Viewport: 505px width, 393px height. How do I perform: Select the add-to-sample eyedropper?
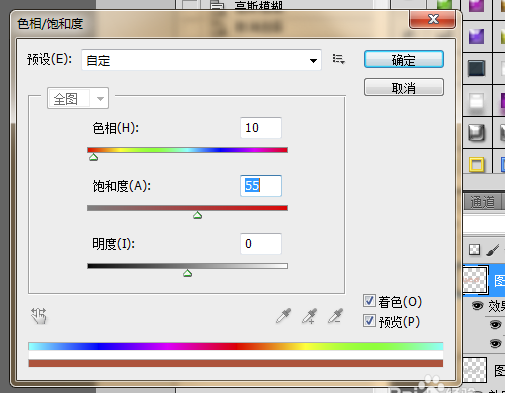point(309,316)
